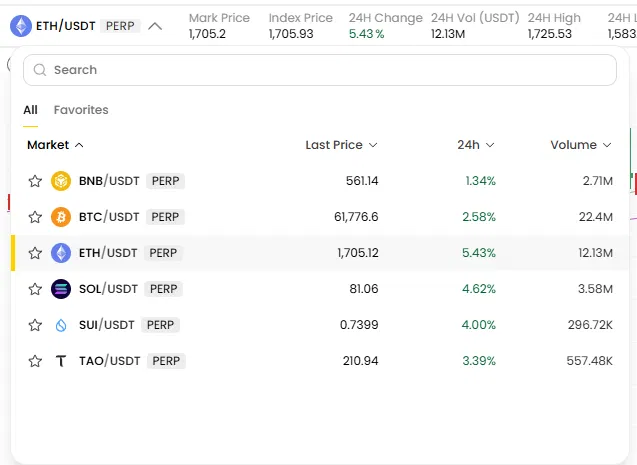
Task: Click ETH last price 1,705.12
Action: click(358, 253)
